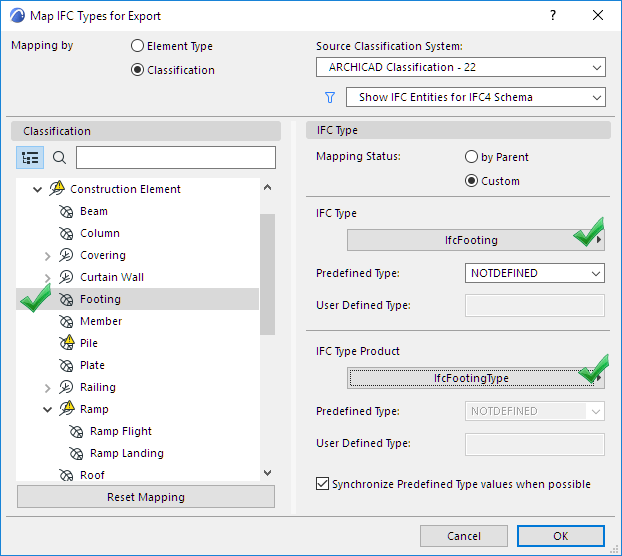Set Mapping Status to Custom

click(471, 181)
